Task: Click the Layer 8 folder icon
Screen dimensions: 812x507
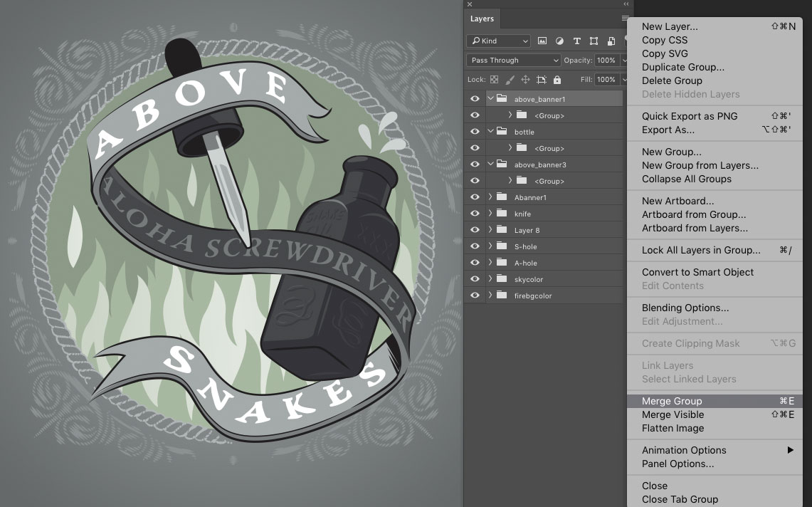Action: (502, 229)
